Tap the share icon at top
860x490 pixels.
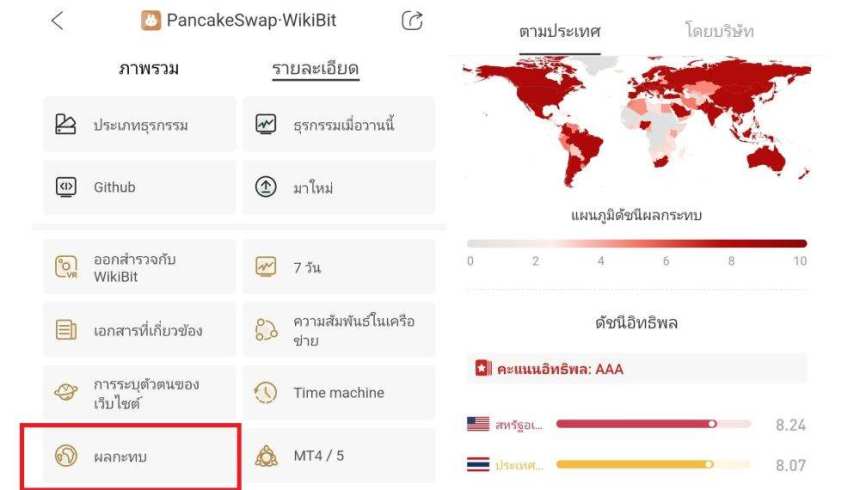click(x=411, y=20)
